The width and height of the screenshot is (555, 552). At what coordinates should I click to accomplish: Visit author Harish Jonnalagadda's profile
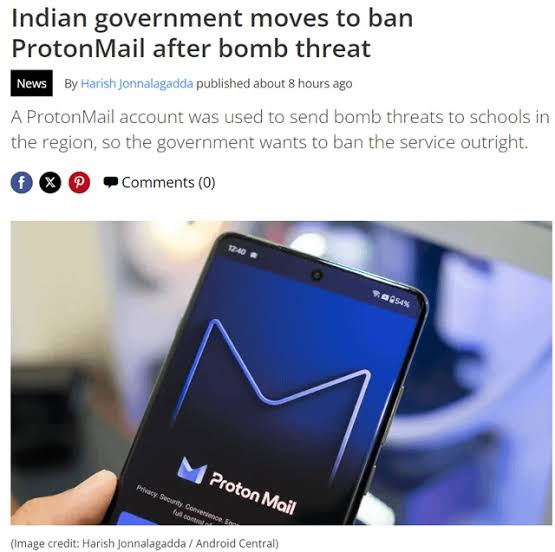[x=137, y=84]
